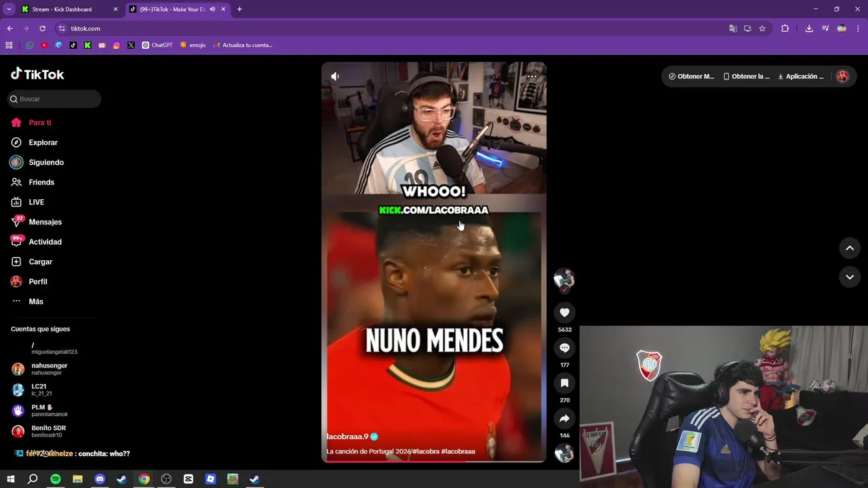Image resolution: width=868 pixels, height=488 pixels.
Task: Open the translate page icon
Action: (733, 28)
